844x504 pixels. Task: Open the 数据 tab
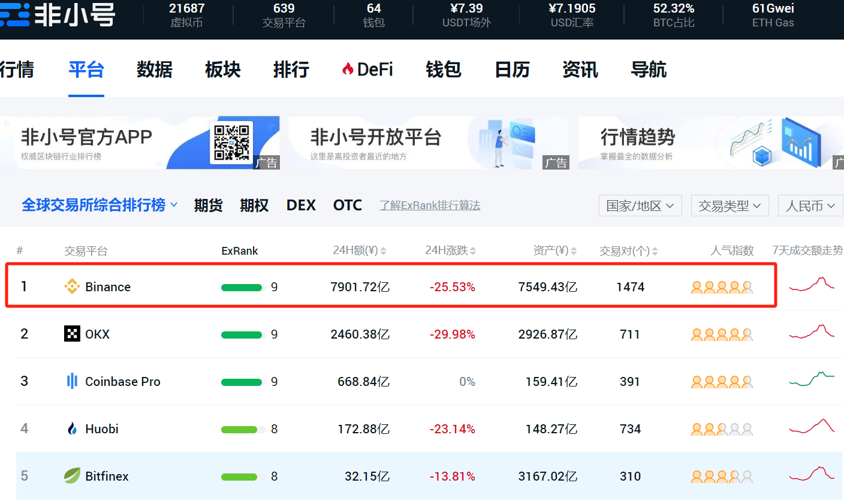pos(155,70)
